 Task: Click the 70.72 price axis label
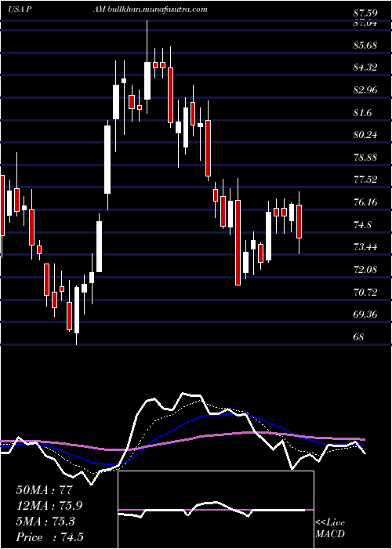click(365, 292)
